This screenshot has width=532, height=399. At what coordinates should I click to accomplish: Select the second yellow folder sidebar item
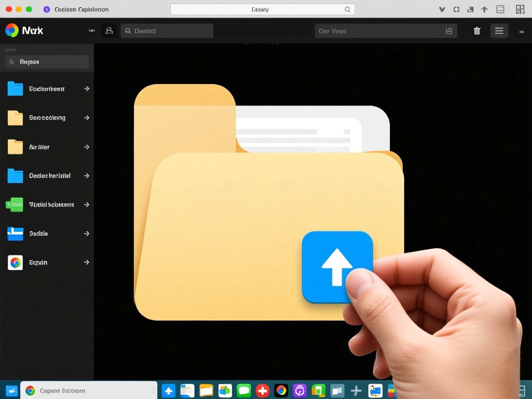point(39,147)
